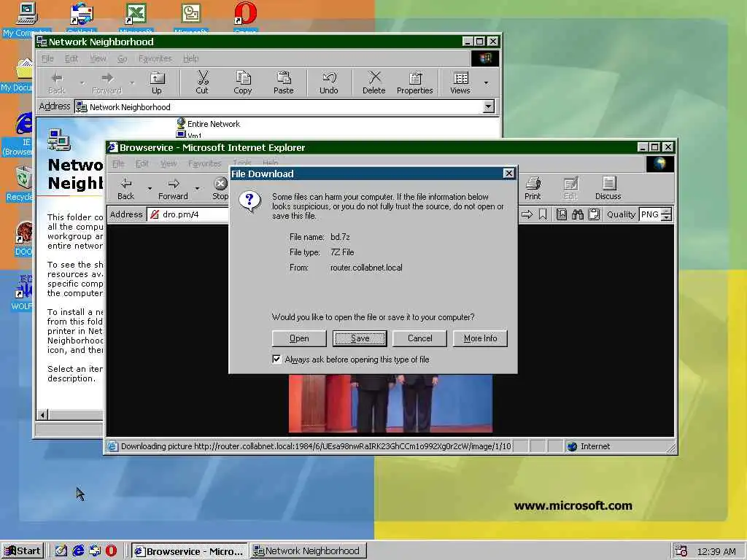747x560 pixels.
Task: Open Properties from the Network Neighborhood toolbar
Action: [415, 82]
